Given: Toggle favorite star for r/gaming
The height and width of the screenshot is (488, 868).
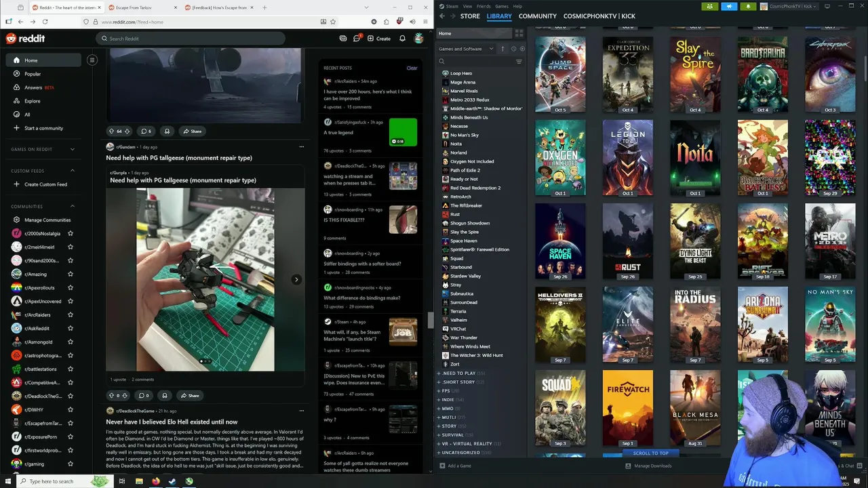Looking at the screenshot, I should [70, 464].
